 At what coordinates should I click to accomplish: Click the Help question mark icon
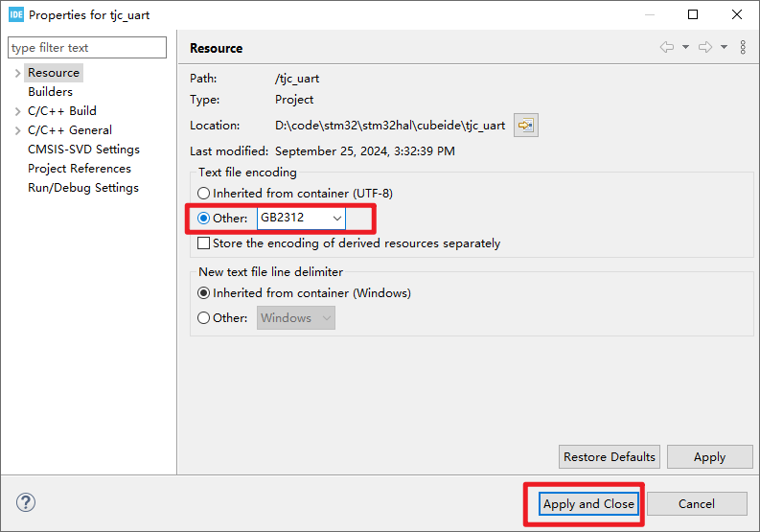pyautogui.click(x=26, y=503)
